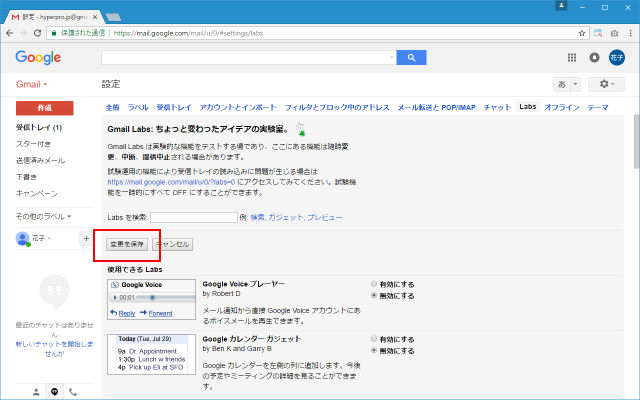Click the ガジェット example link
This screenshot has width=640, height=400.
pyautogui.click(x=285, y=217)
